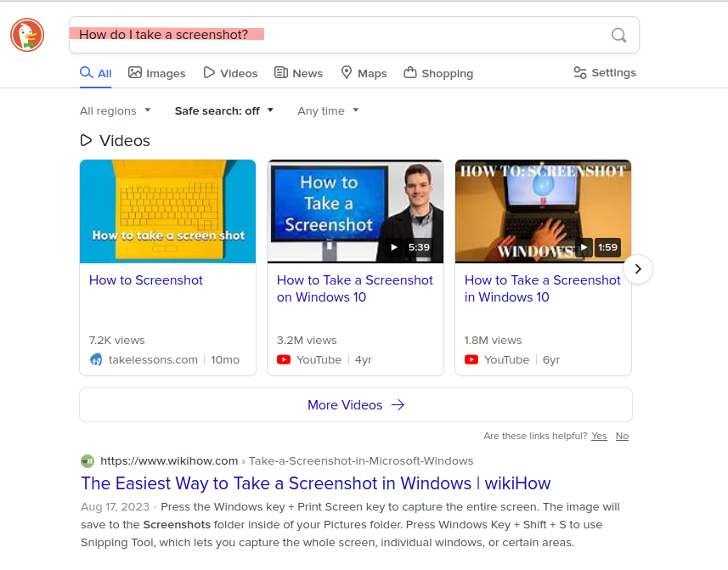Open the yellow laptop video thumbnail
The image size is (728, 570).
click(167, 211)
